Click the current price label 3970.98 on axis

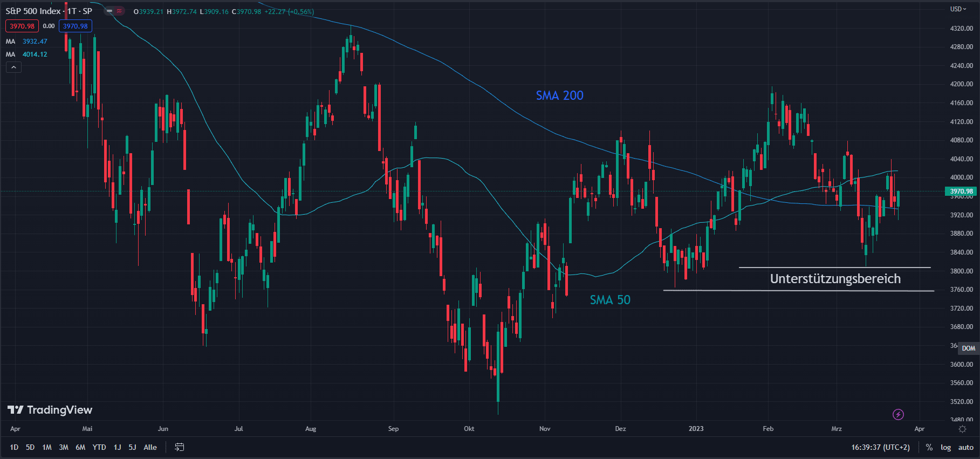pos(962,191)
